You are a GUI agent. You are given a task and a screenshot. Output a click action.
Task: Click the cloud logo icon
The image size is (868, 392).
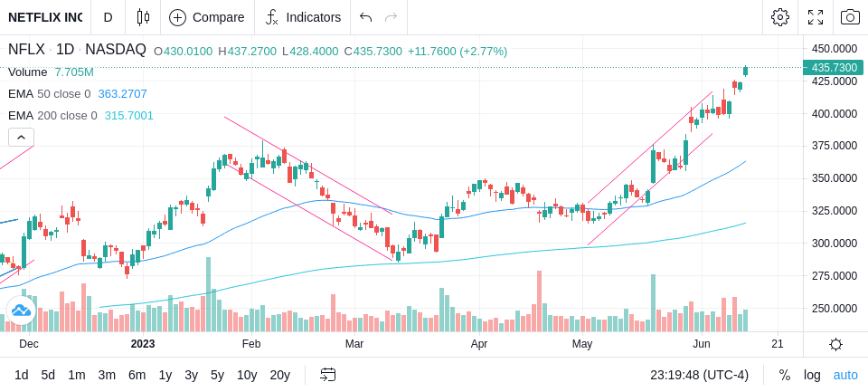click(21, 310)
